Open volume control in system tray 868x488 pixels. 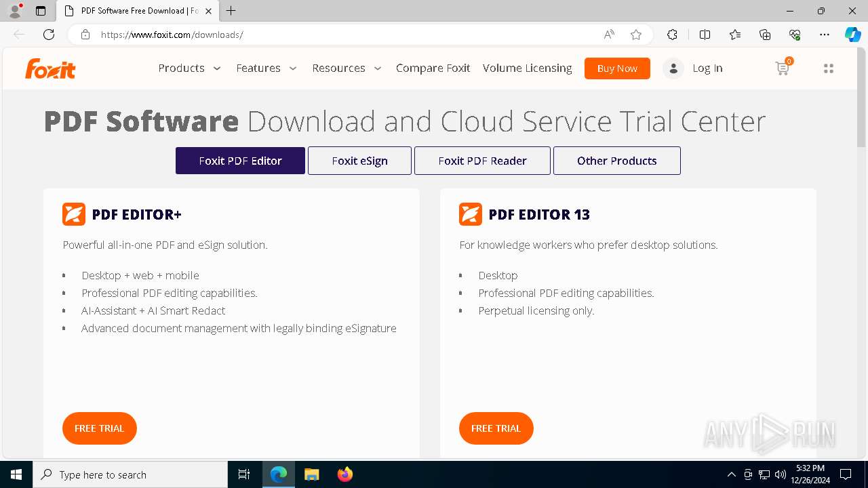click(x=780, y=474)
